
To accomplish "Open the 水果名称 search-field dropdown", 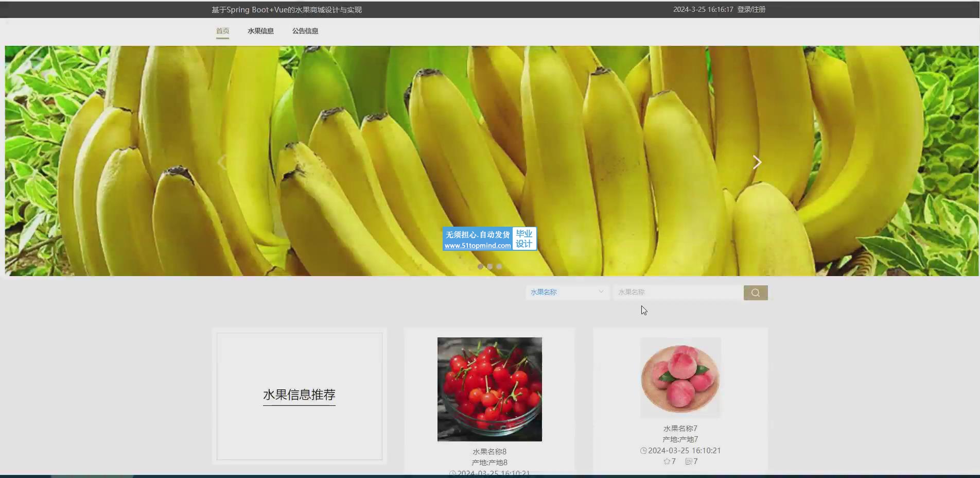I will point(567,292).
